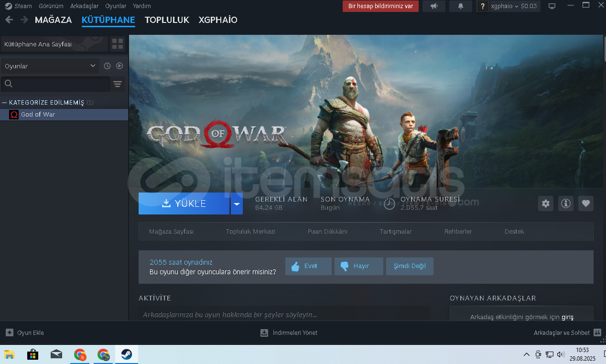Open the Rehberler link
Image resolution: width=606 pixels, height=364 pixels.
coord(458,232)
